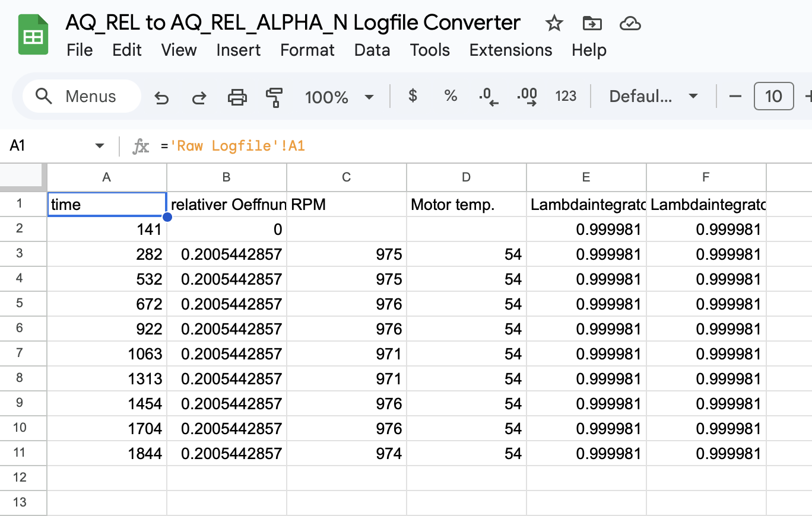Expand the Name box dropdown arrow
The width and height of the screenshot is (812, 516).
(x=100, y=146)
